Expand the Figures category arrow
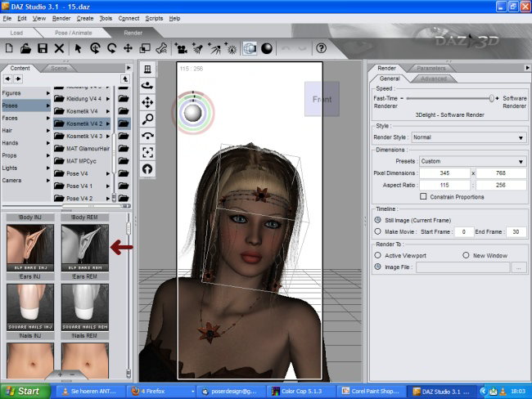The height and width of the screenshot is (399, 532). coord(48,93)
